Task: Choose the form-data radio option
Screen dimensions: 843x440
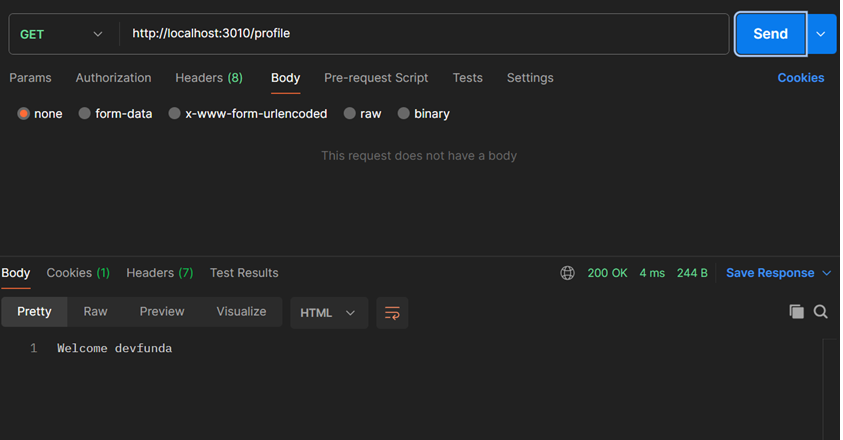Action: click(x=85, y=114)
